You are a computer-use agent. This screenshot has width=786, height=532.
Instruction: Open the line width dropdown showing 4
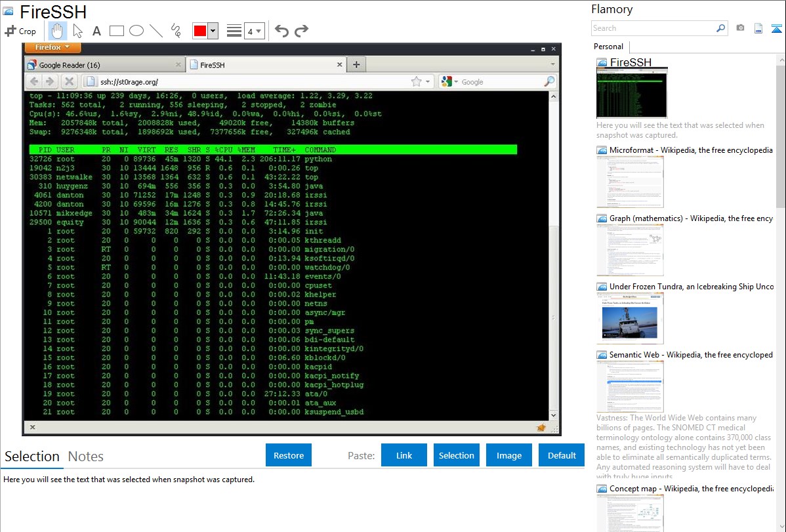pyautogui.click(x=254, y=31)
